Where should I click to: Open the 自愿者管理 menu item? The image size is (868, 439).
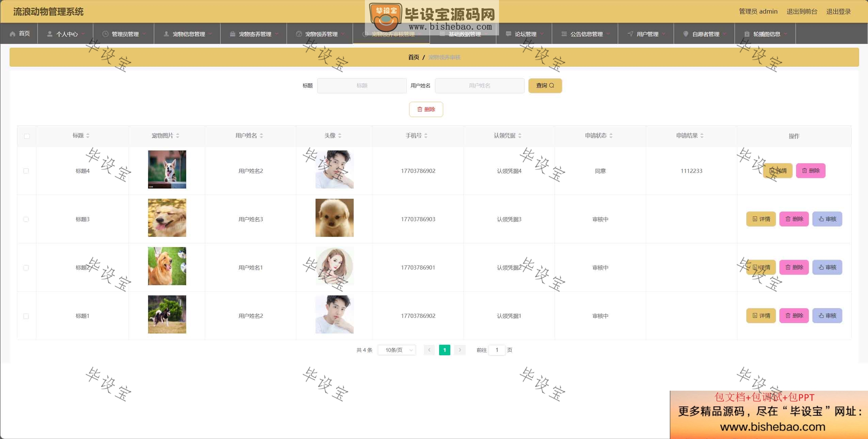click(704, 34)
